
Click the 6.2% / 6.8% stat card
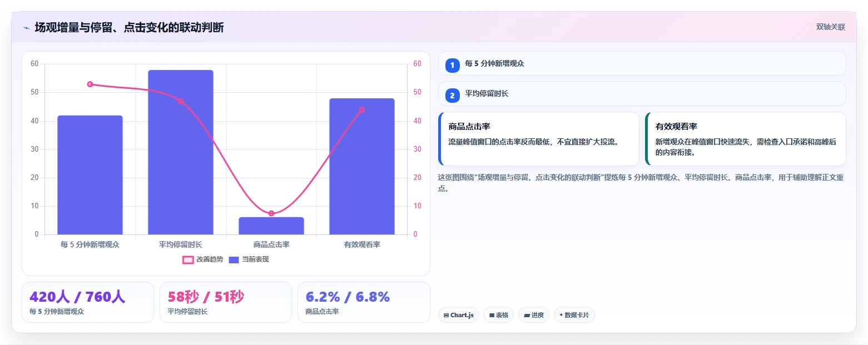coord(364,302)
